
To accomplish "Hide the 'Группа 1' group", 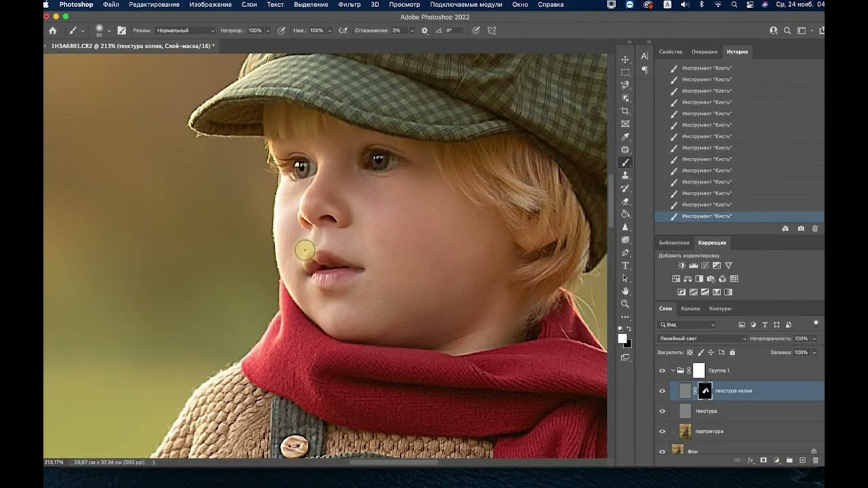I will (x=663, y=371).
